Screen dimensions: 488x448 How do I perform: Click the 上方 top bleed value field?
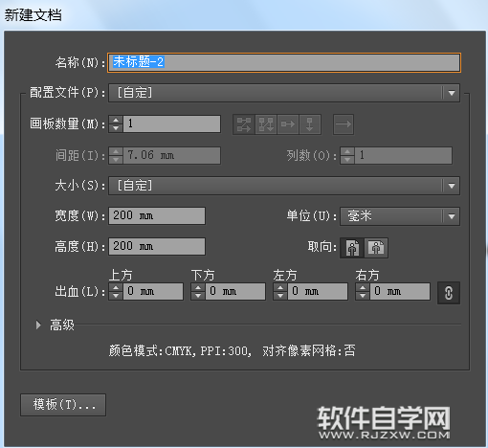(x=153, y=291)
